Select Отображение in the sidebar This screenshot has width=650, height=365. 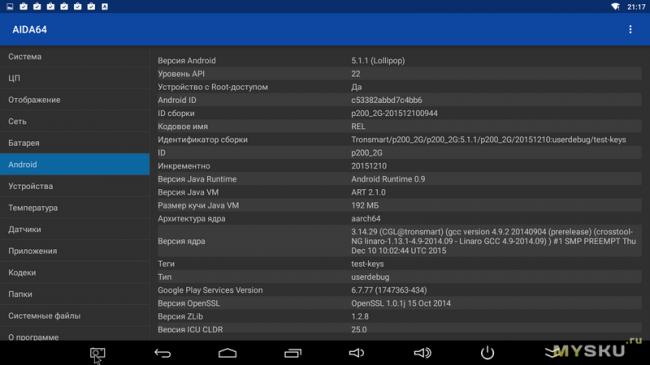(x=75, y=100)
